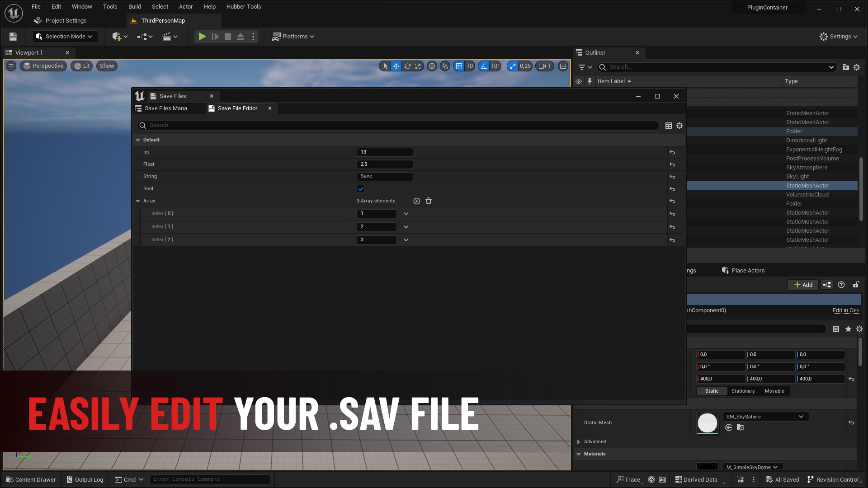Screen dimensions: 868x488
Task: Toggle the Bool property checkbox
Action: pyautogui.click(x=360, y=188)
